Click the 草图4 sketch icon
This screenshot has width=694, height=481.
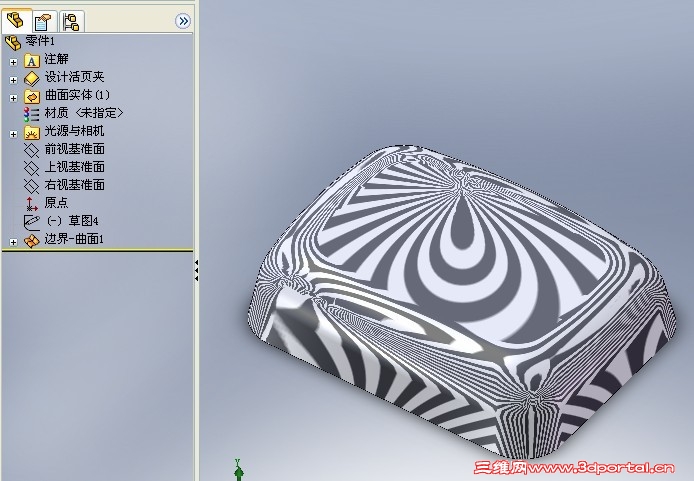31,222
